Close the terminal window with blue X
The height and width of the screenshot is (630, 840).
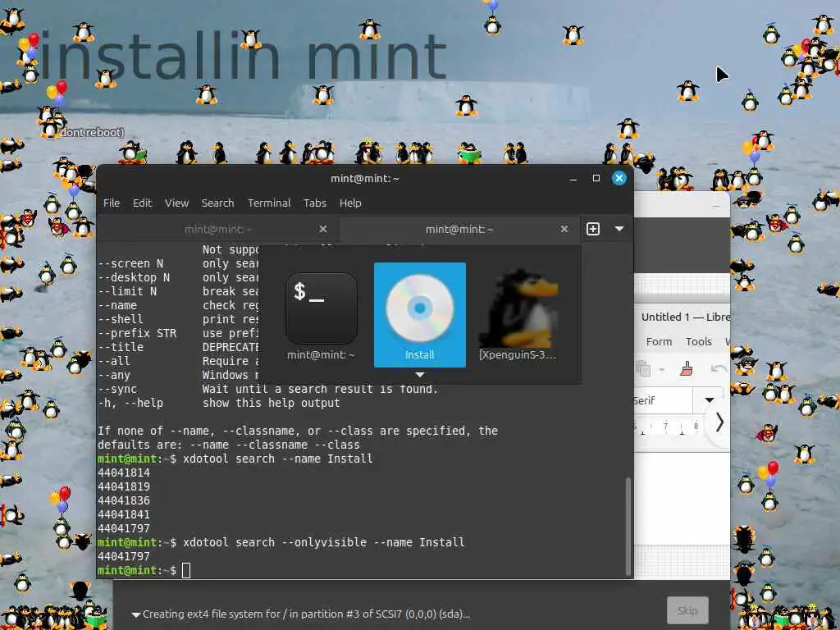coord(619,178)
